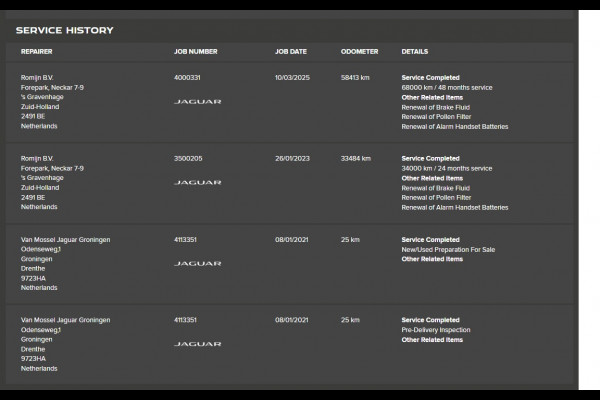
Task: Click job date 10/03/2025
Action: click(292, 77)
